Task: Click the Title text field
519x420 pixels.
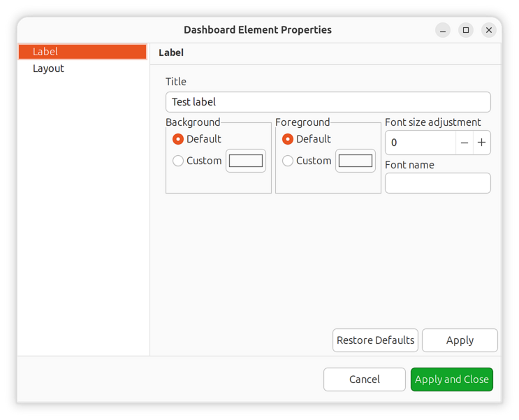Action: 328,102
